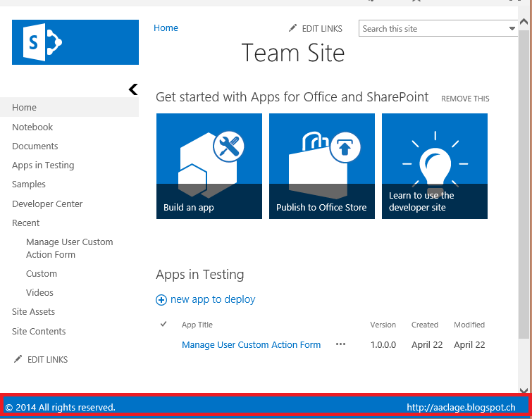Sort by Modified column header

(469, 325)
